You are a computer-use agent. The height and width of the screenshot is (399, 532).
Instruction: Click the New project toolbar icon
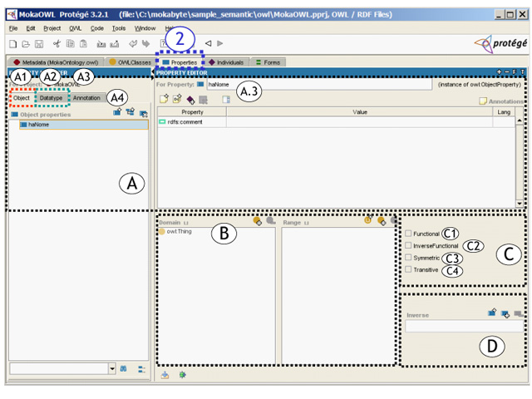(12, 44)
